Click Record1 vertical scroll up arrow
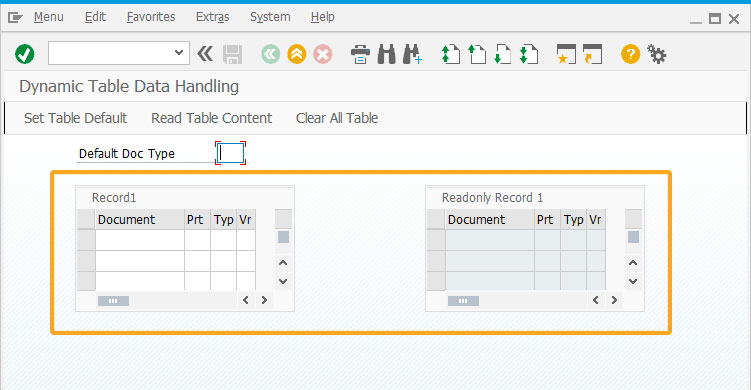This screenshot has width=751, height=390. point(283,263)
